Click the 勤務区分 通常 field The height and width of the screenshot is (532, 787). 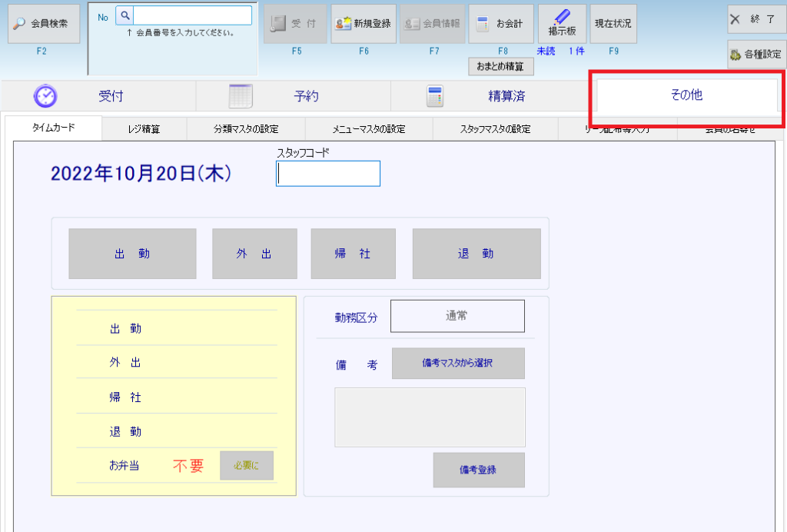[457, 316]
